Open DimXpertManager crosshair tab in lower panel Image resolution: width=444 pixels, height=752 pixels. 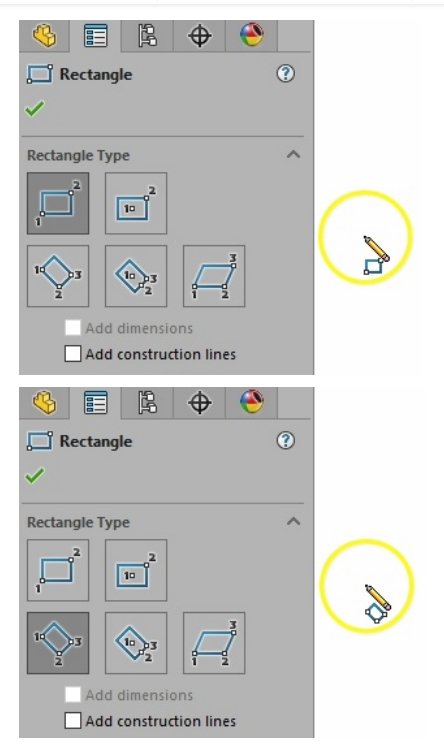click(200, 403)
